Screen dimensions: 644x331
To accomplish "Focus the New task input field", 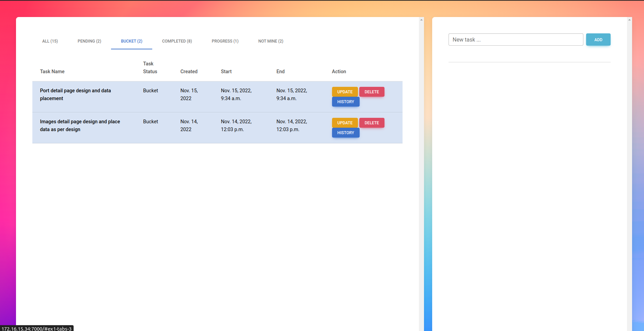I will pyautogui.click(x=516, y=40).
